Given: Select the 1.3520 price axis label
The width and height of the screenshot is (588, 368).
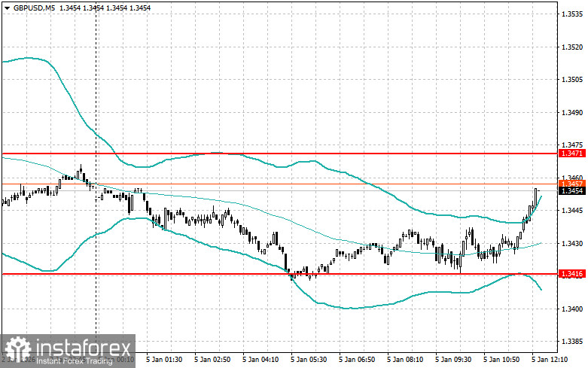Looking at the screenshot, I should [572, 47].
